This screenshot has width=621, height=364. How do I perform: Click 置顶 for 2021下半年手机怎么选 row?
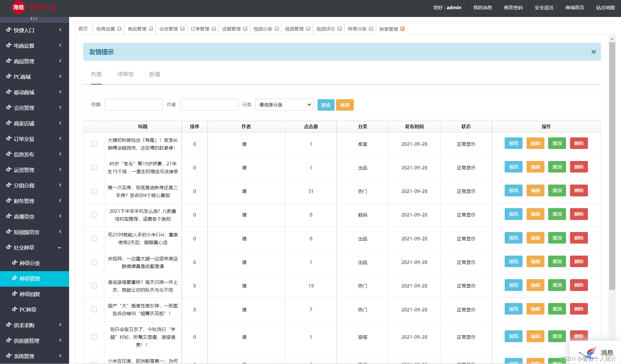coord(557,214)
